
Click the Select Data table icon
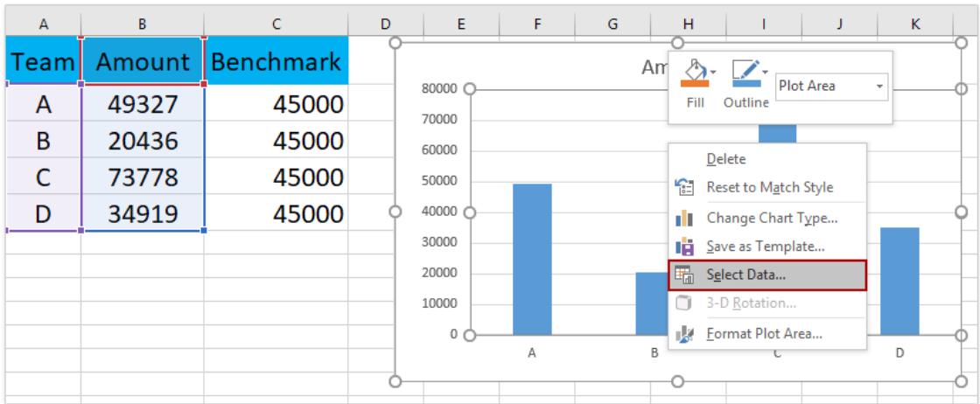(x=685, y=275)
